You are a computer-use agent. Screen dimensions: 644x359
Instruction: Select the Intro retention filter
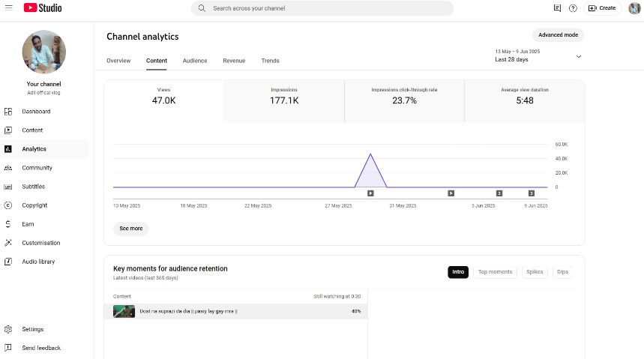pyautogui.click(x=458, y=272)
